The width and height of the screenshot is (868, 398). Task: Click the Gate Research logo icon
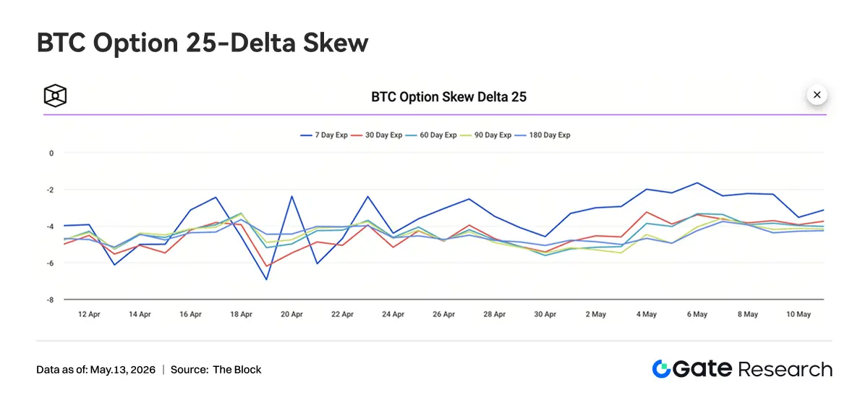point(661,369)
